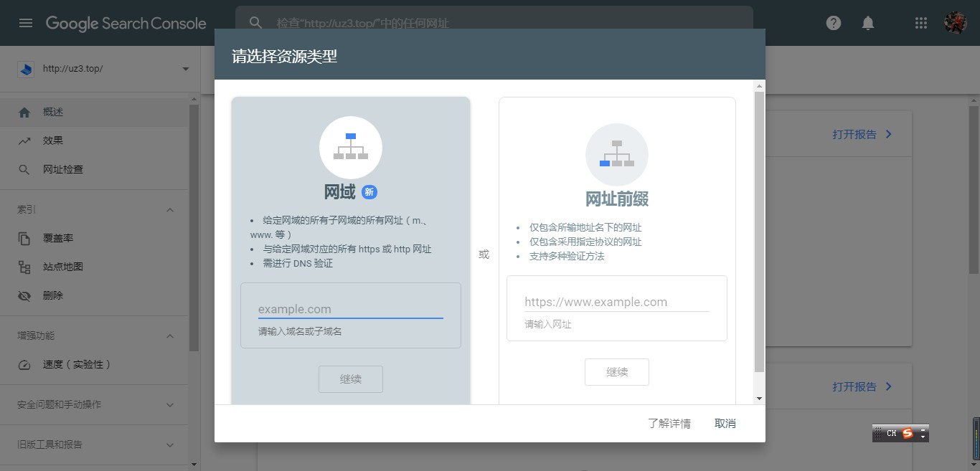Click the Google Search Console logo
The image size is (980, 471).
click(x=126, y=23)
